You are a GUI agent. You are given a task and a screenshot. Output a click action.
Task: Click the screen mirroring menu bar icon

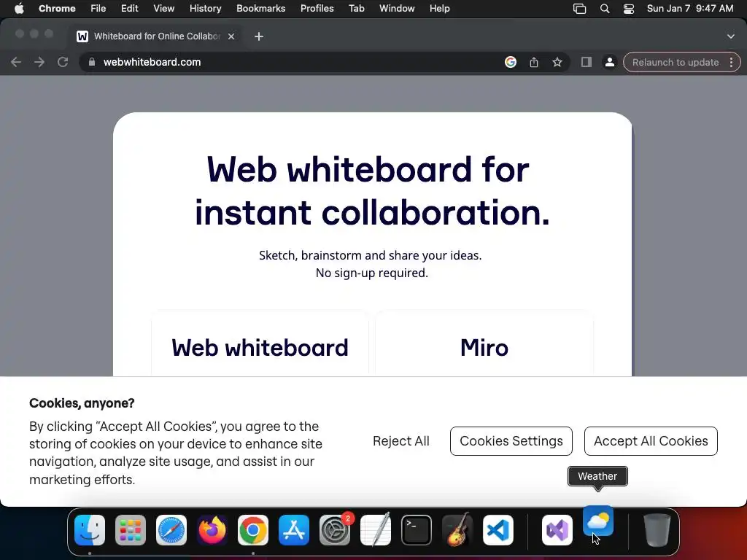[579, 8]
